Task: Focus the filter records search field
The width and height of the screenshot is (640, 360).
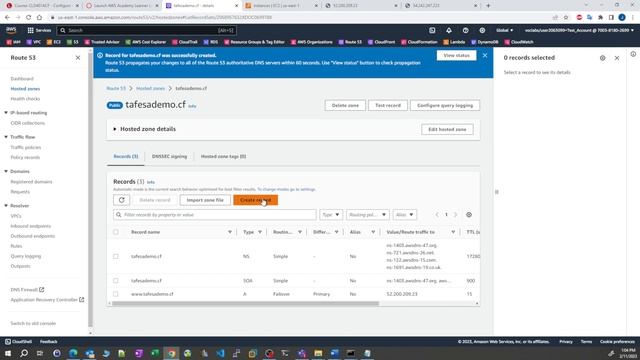Action: pyautogui.click(x=215, y=215)
